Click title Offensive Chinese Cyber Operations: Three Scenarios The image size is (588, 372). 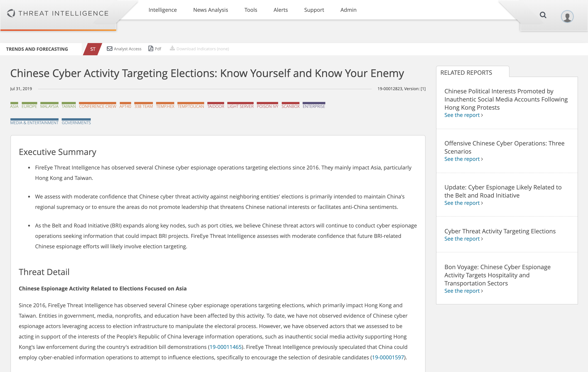(x=504, y=147)
